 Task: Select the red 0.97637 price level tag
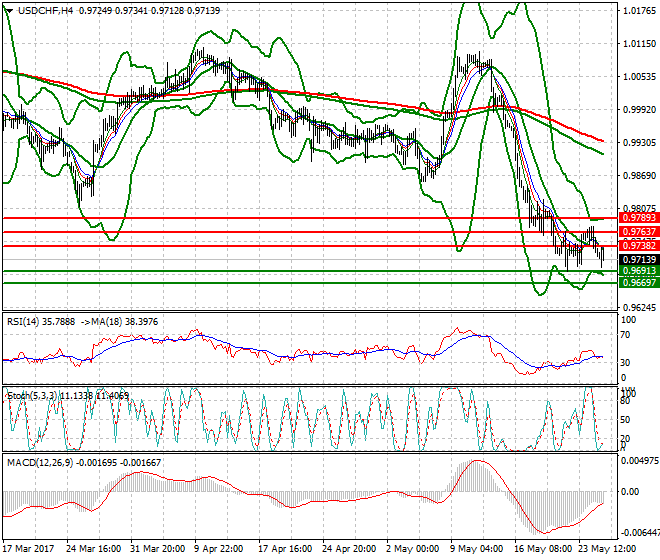628,232
